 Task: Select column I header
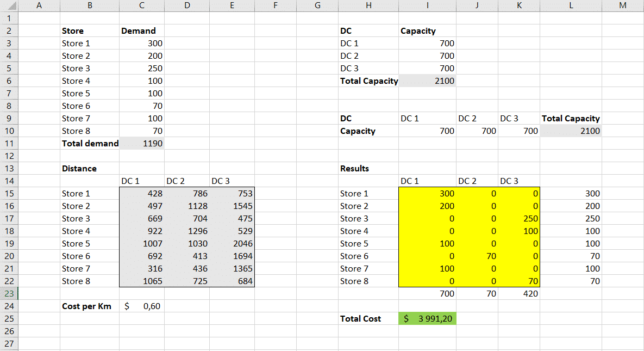tap(427, 5)
